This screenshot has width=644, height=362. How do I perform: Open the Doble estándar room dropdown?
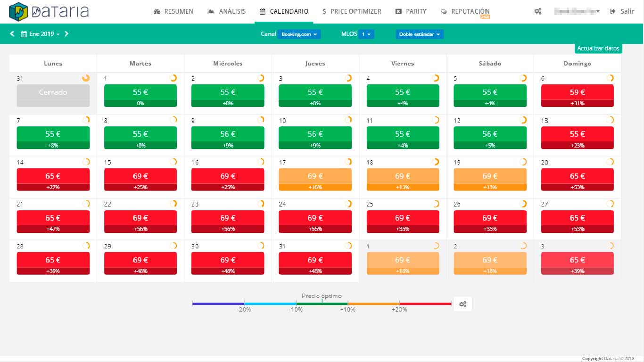(x=419, y=34)
